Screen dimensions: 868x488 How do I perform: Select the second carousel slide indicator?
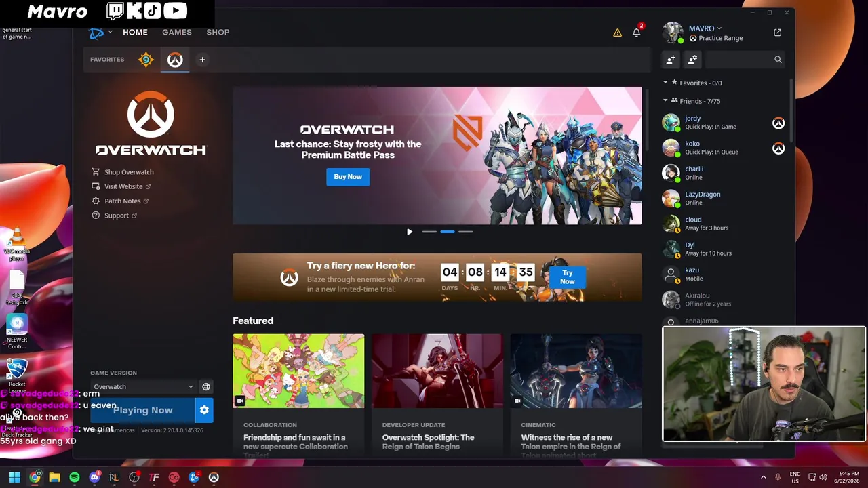point(448,232)
